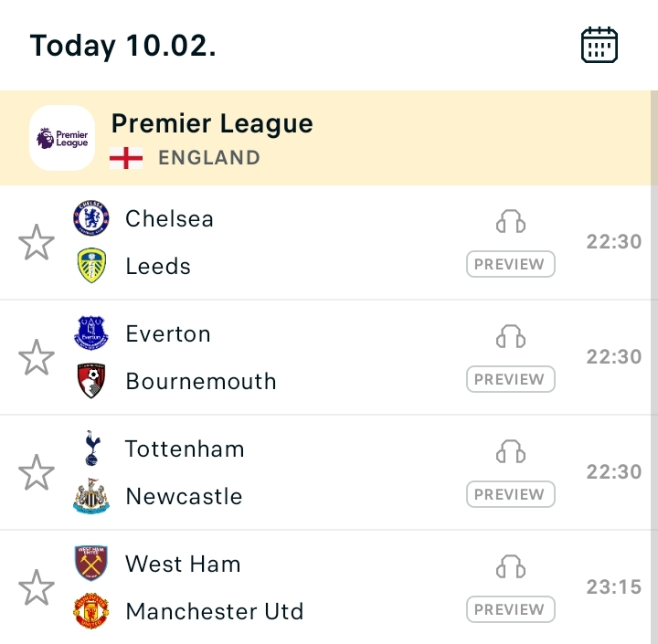Click the Today 10.02. date heading

(x=122, y=45)
